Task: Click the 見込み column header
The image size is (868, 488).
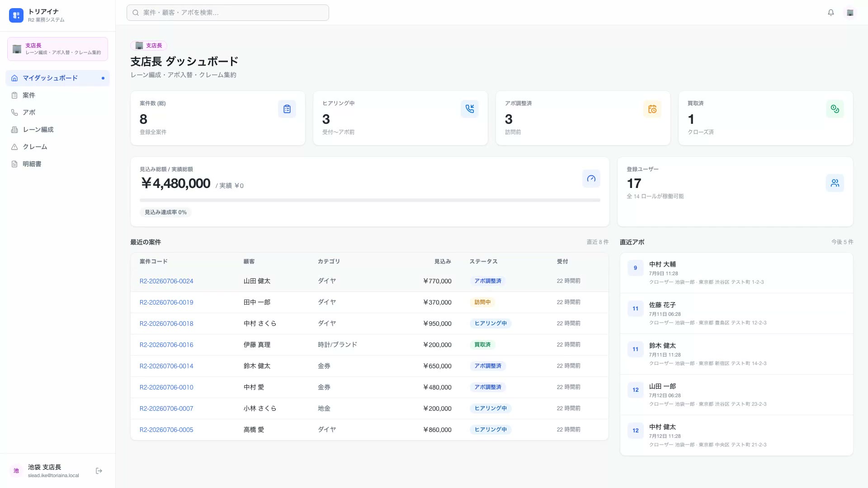Action: click(443, 262)
